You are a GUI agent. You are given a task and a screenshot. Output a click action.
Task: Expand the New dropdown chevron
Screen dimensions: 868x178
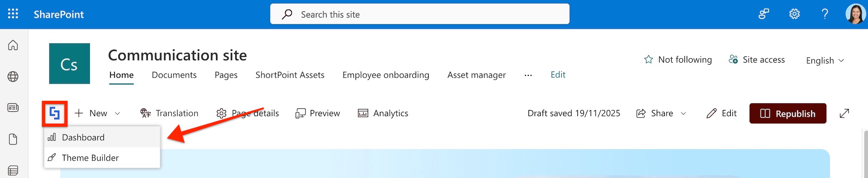point(118,114)
